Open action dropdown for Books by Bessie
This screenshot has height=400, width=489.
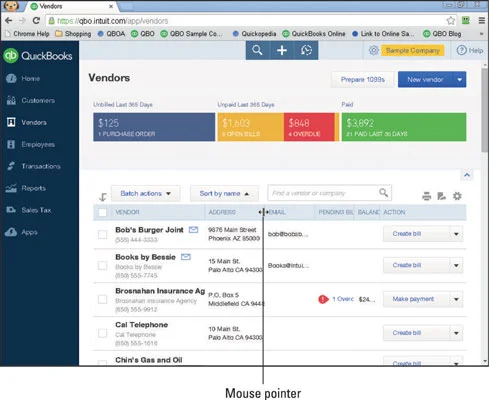456,265
